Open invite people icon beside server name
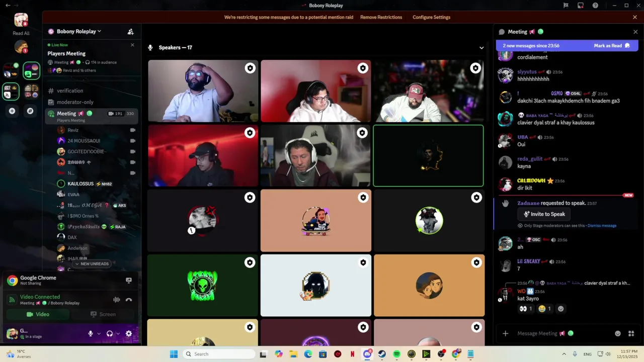Image resolution: width=644 pixels, height=362 pixels. click(x=131, y=31)
